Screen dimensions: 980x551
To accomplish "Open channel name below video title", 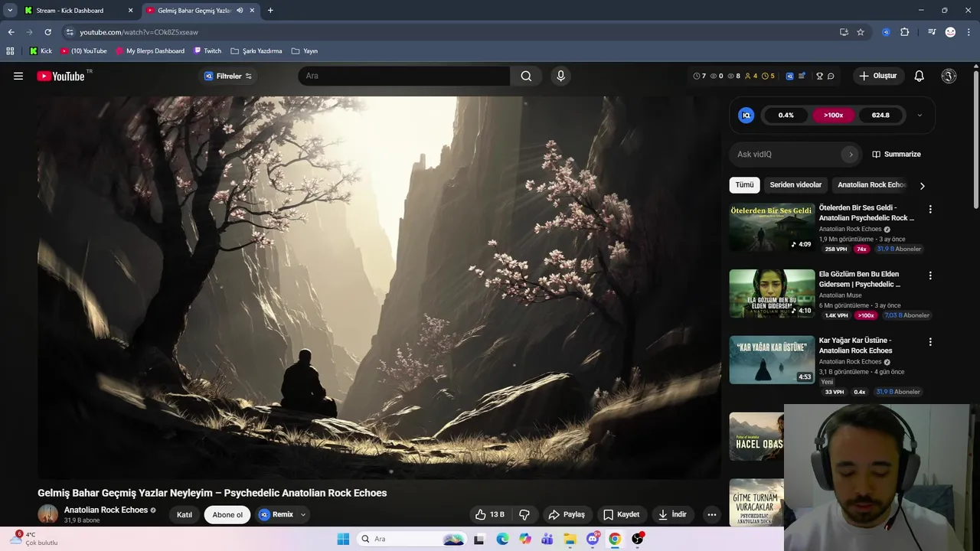I will tap(106, 510).
